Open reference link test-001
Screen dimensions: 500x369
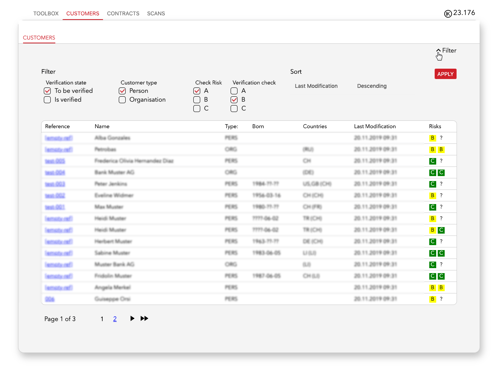(x=55, y=207)
